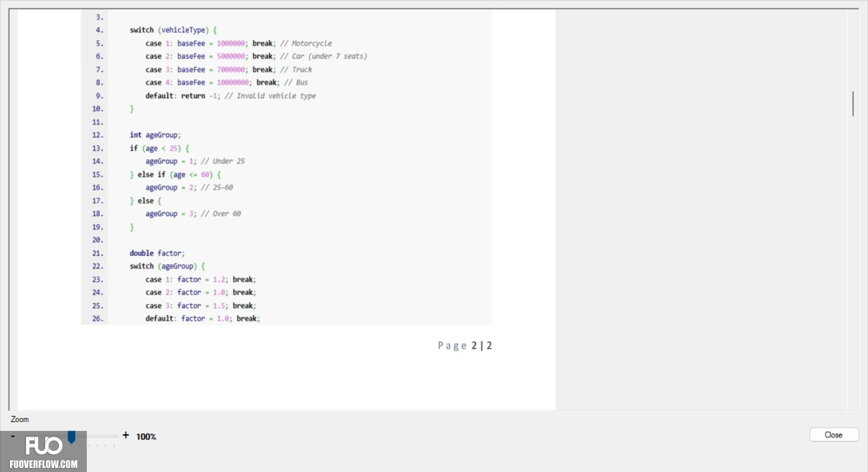868x472 pixels.
Task: Click the zoom out minus button
Action: [13, 436]
